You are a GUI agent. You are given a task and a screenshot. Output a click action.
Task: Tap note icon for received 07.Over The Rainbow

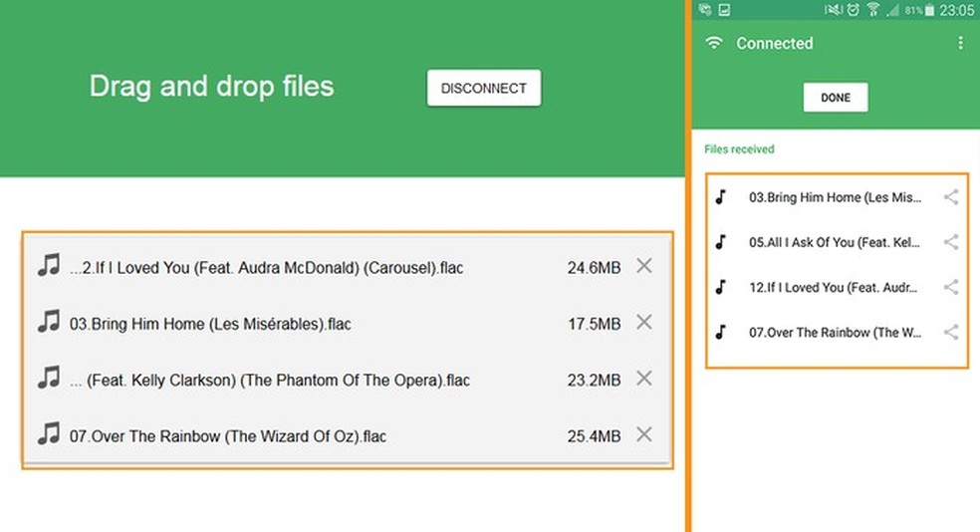click(721, 333)
